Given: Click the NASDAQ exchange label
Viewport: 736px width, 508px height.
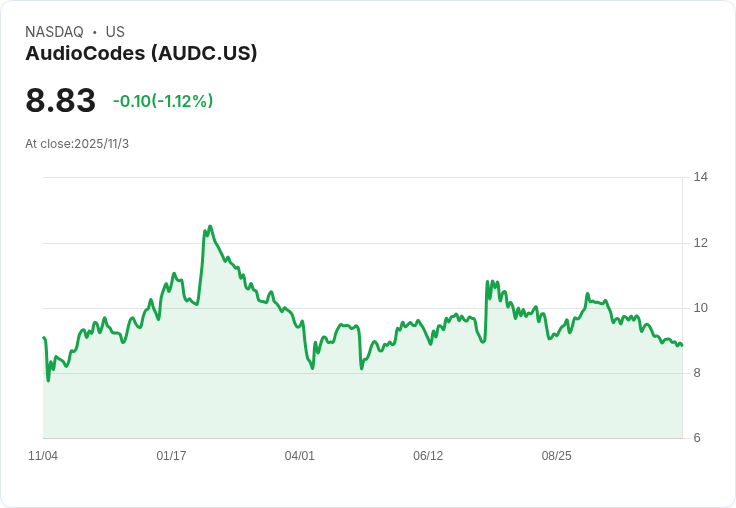Looking at the screenshot, I should (x=54, y=32).
